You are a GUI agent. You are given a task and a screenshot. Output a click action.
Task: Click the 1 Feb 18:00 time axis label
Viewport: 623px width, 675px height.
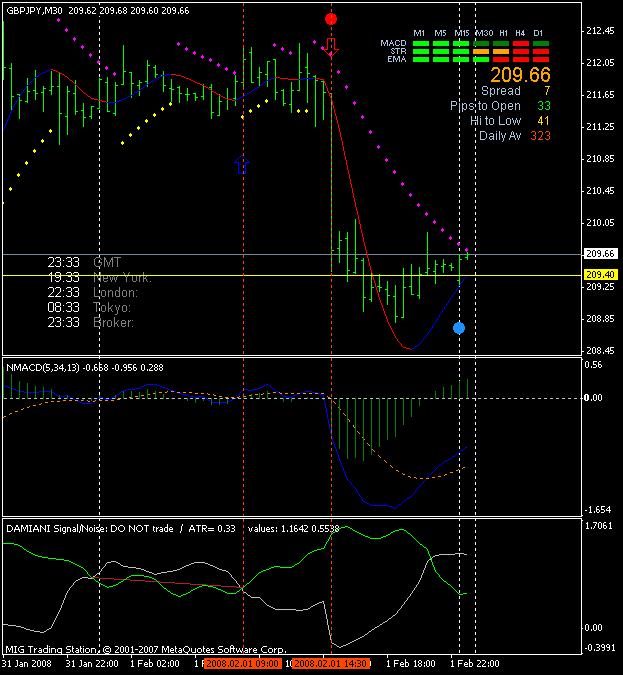click(x=411, y=663)
